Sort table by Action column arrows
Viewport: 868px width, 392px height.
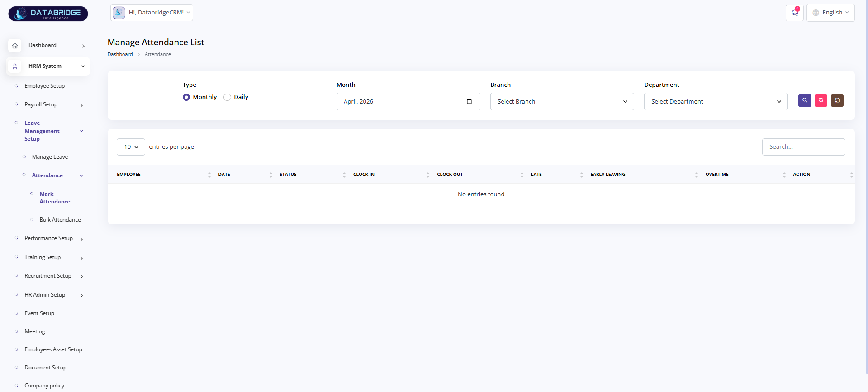[851, 175]
